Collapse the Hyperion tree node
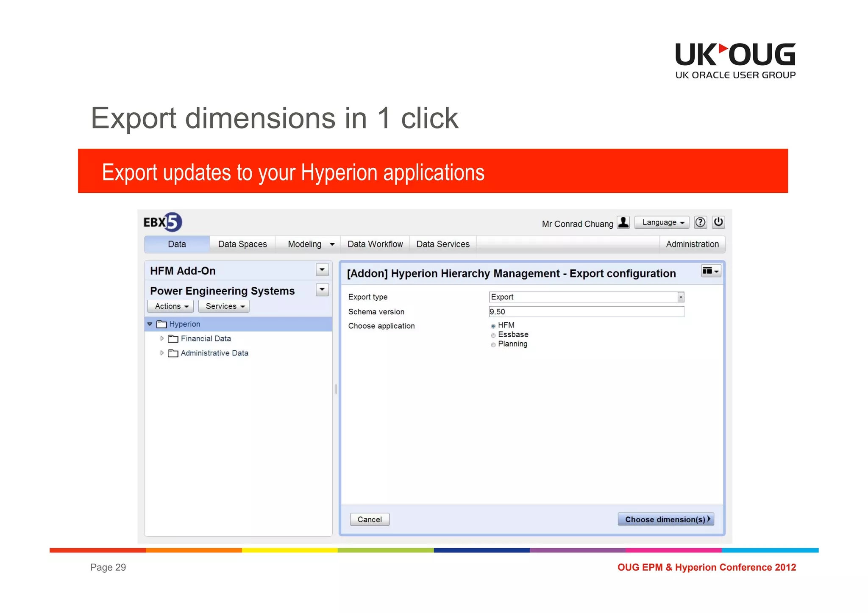 click(x=150, y=324)
